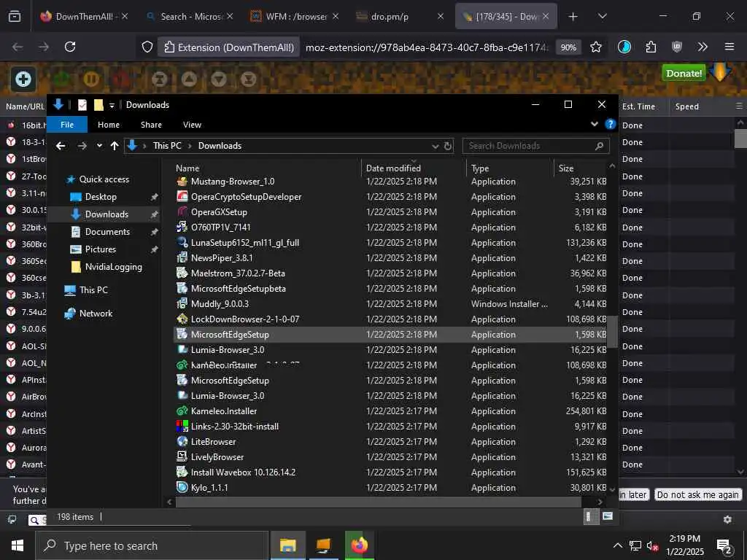Select Desktop in Quick access
The height and width of the screenshot is (560, 747).
click(101, 197)
